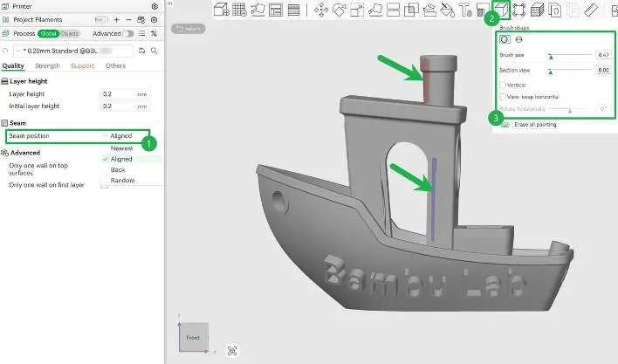The width and height of the screenshot is (618, 364).
Task: Click the Brush size value box
Action: [603, 55]
